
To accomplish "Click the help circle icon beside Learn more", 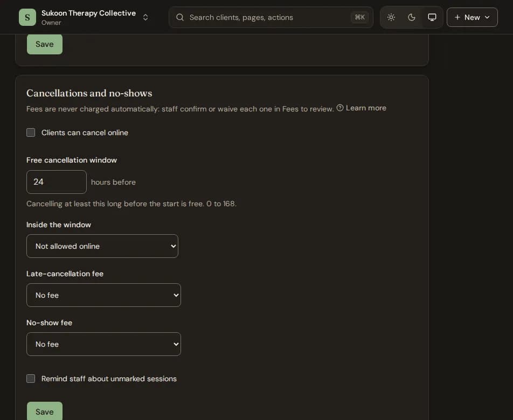I will pyautogui.click(x=340, y=108).
